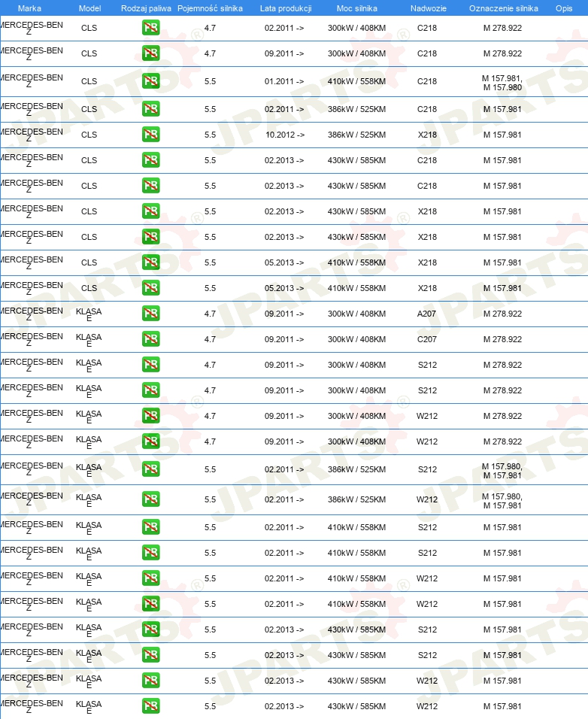
Task: Click the Moc silnika column header
Action: coord(357,8)
